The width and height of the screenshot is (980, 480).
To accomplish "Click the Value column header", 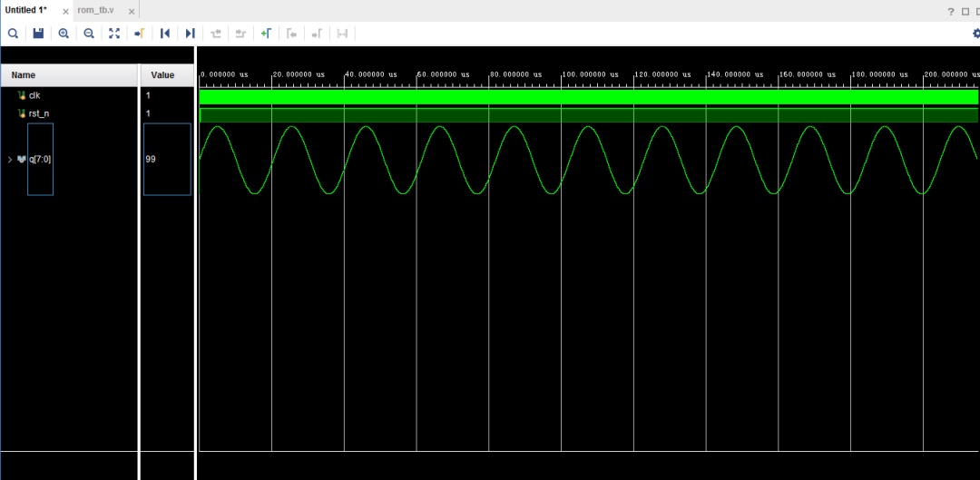I will pyautogui.click(x=167, y=75).
